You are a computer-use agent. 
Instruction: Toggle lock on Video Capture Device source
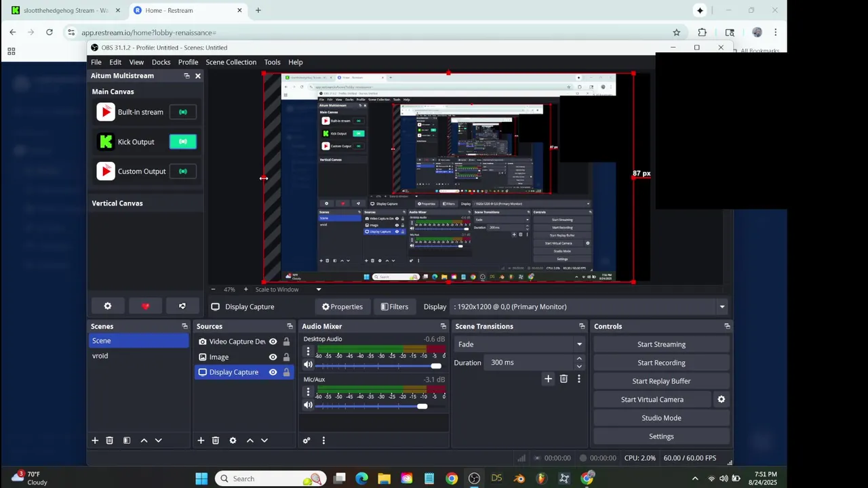point(286,342)
